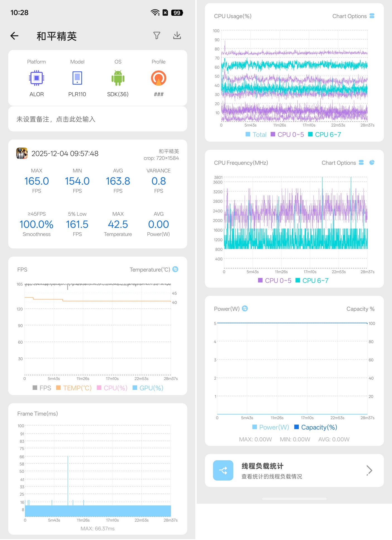Open the filter funnel icon
Image resolution: width=392 pixels, height=540 pixels.
(157, 35)
